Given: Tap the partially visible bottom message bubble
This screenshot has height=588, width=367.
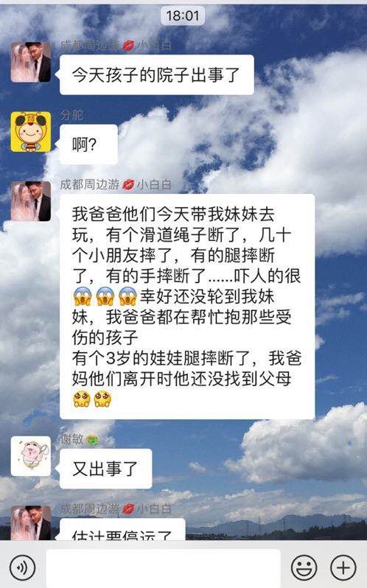Looking at the screenshot, I should point(122,529).
